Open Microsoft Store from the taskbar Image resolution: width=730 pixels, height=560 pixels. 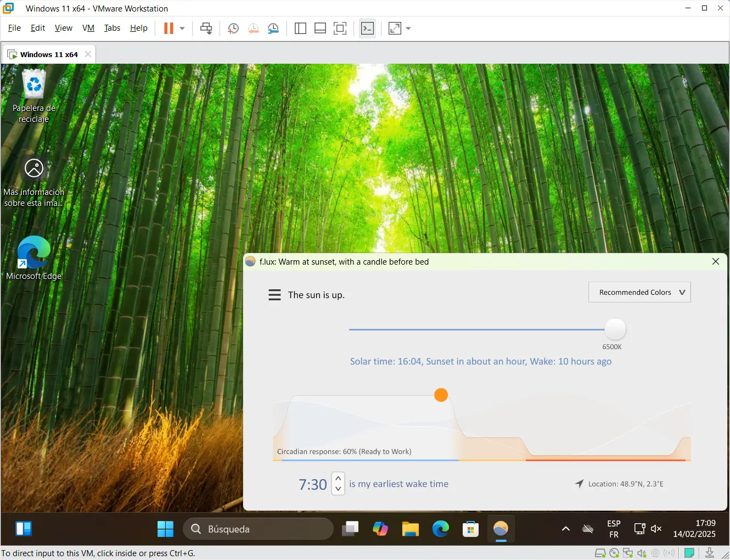[x=471, y=529]
